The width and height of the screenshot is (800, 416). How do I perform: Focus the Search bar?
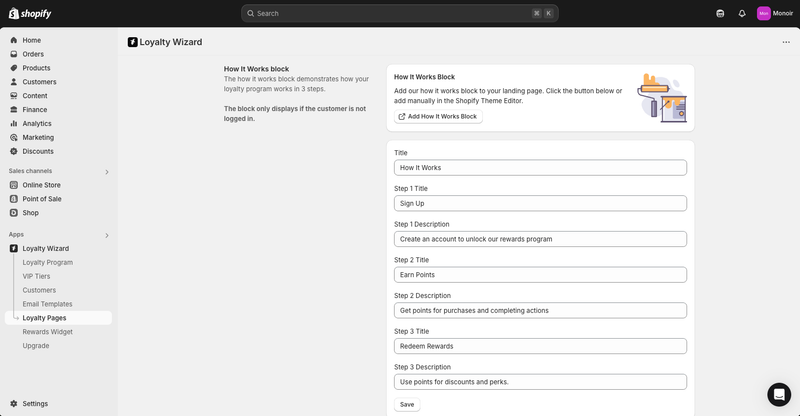pyautogui.click(x=399, y=13)
